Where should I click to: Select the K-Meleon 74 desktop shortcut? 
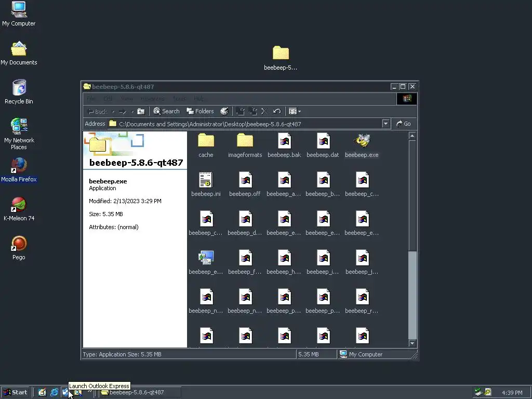tap(19, 209)
